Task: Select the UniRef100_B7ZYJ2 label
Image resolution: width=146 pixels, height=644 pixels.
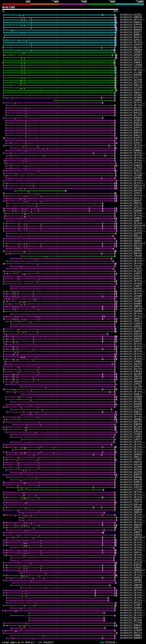Action: [131, 77]
